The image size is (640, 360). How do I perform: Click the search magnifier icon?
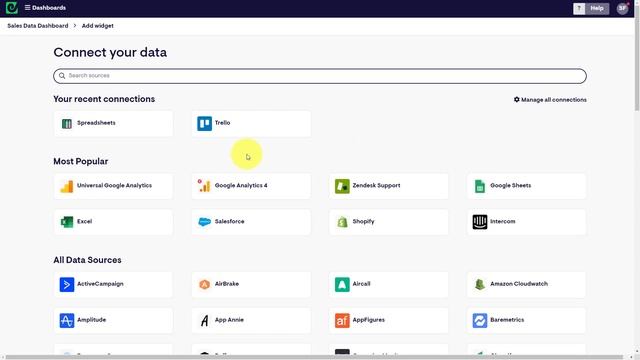[x=62, y=76]
